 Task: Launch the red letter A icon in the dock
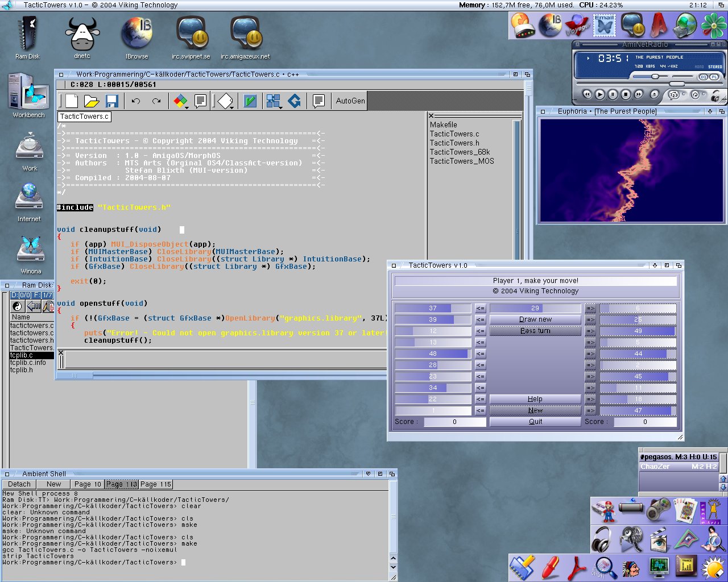659,26
